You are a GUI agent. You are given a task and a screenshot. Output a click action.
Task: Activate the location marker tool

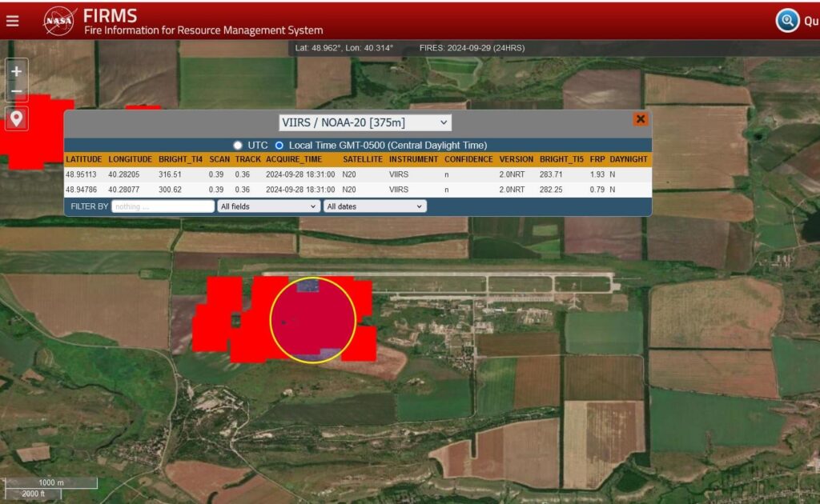tap(16, 118)
